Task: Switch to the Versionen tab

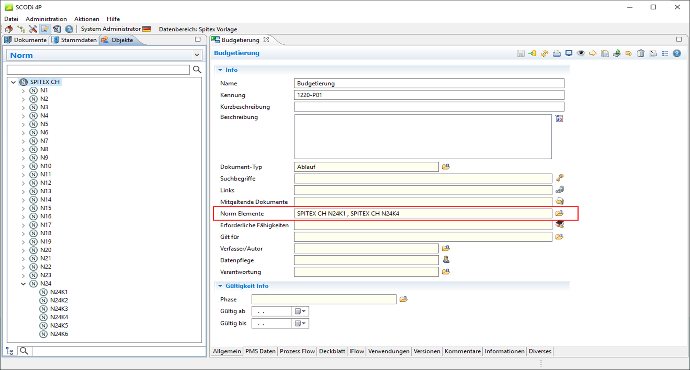Action: tap(426, 351)
